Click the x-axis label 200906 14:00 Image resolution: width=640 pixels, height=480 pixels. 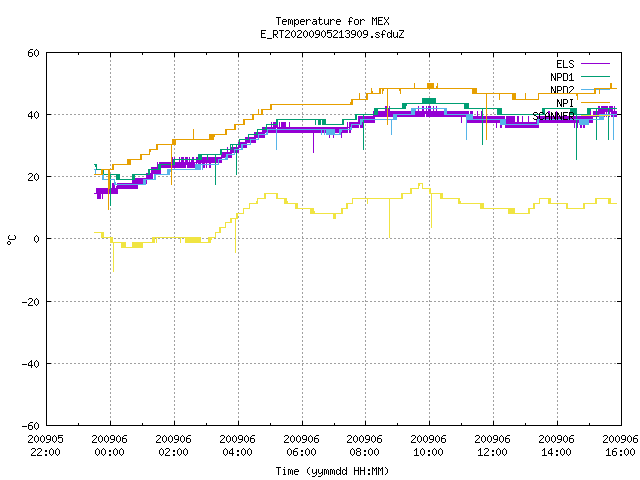coord(557,446)
